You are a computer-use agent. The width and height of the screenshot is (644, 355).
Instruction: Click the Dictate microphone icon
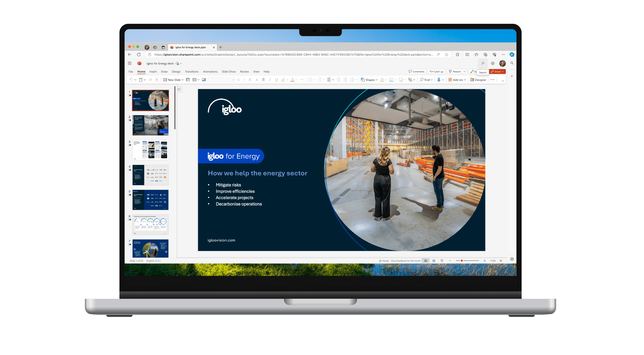pyautogui.click(x=439, y=80)
